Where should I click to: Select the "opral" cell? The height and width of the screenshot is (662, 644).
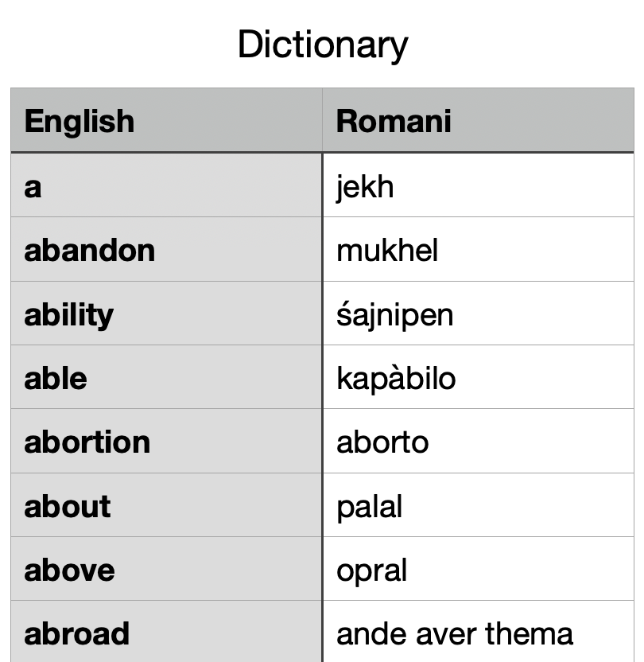477,569
